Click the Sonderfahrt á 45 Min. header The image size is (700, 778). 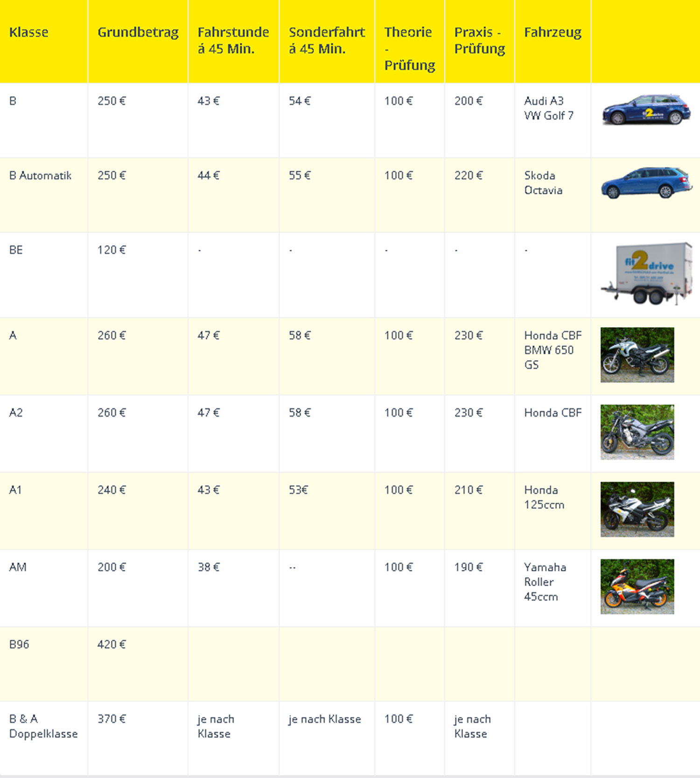point(327,41)
